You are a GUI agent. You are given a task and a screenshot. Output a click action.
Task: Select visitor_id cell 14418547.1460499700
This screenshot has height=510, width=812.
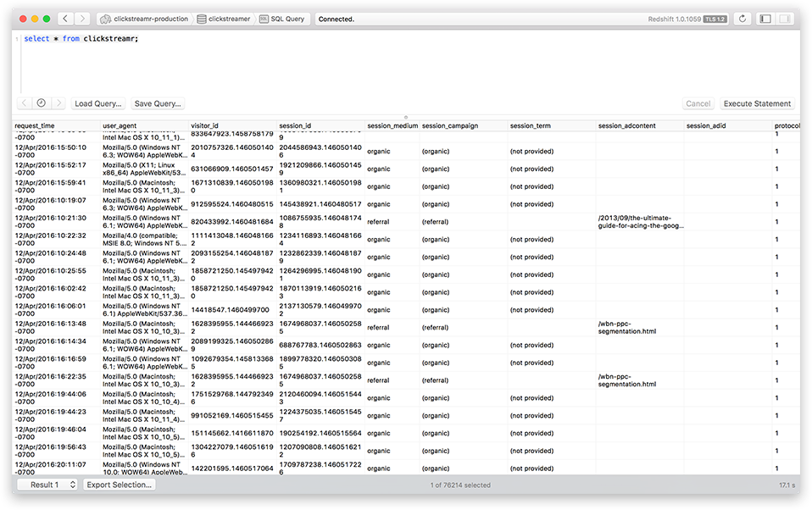tap(232, 309)
